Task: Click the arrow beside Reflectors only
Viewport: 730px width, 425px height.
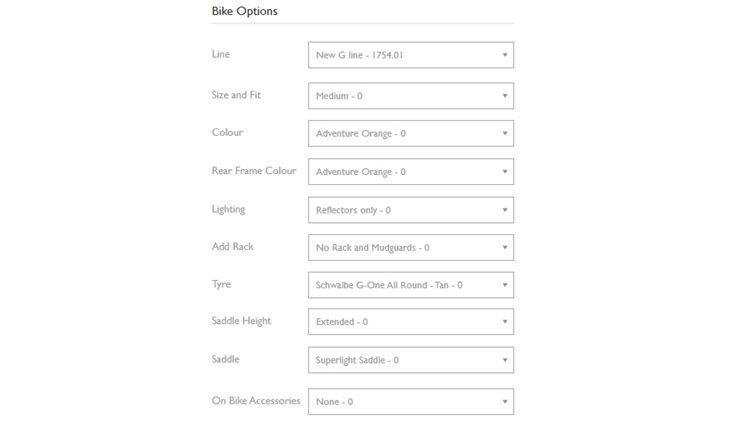Action: tap(504, 210)
